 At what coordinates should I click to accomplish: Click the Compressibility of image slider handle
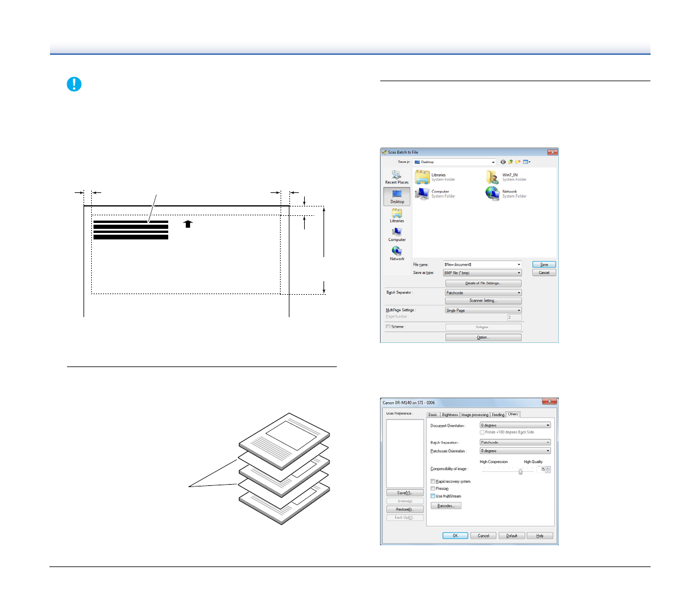(x=521, y=471)
